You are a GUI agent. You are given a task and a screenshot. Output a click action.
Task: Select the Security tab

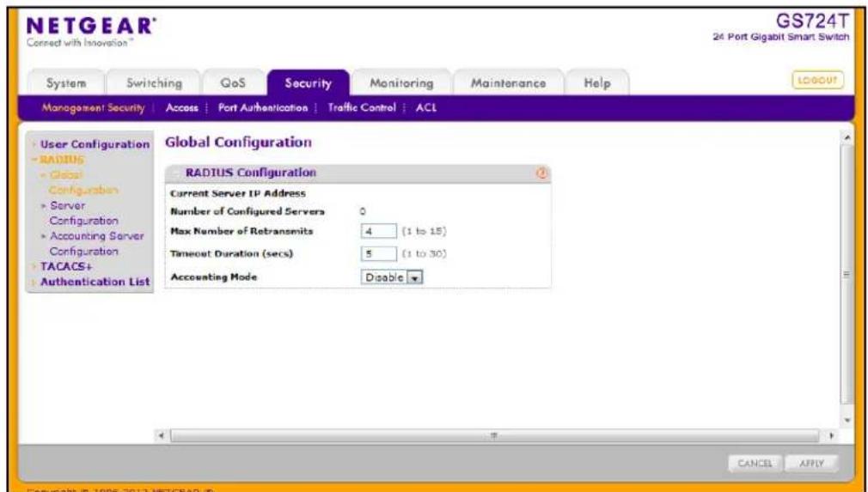pyautogui.click(x=308, y=83)
